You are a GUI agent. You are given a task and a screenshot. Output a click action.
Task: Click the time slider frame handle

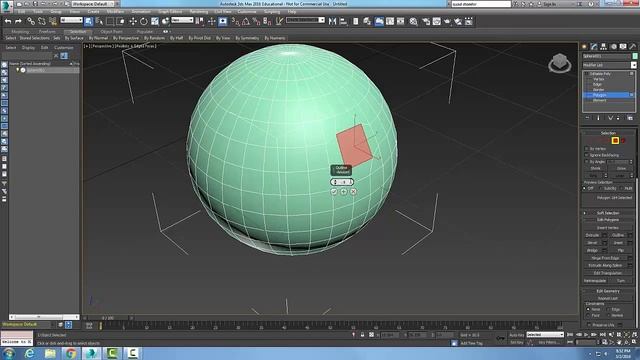tap(108, 318)
